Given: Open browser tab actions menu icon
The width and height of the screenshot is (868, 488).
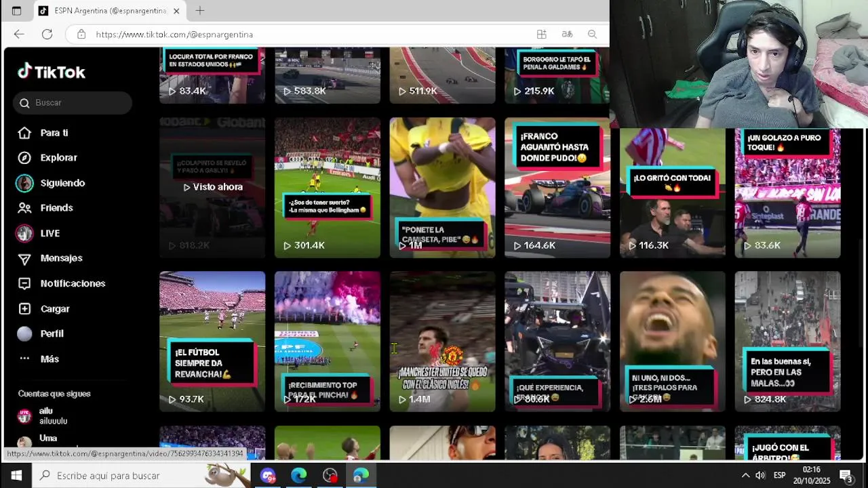Looking at the screenshot, I should (16, 11).
